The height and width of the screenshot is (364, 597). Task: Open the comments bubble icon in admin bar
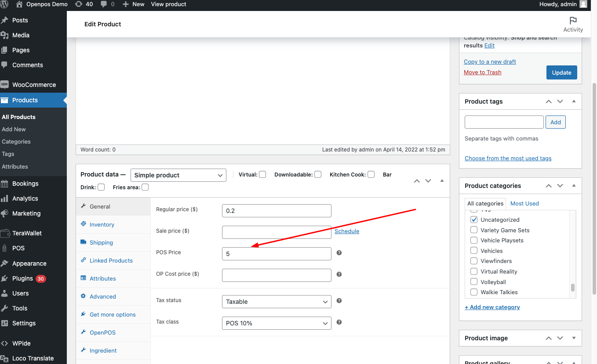pyautogui.click(x=104, y=4)
